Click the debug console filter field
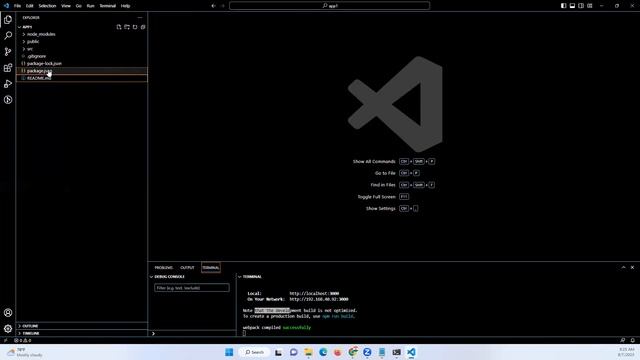 tap(192, 288)
